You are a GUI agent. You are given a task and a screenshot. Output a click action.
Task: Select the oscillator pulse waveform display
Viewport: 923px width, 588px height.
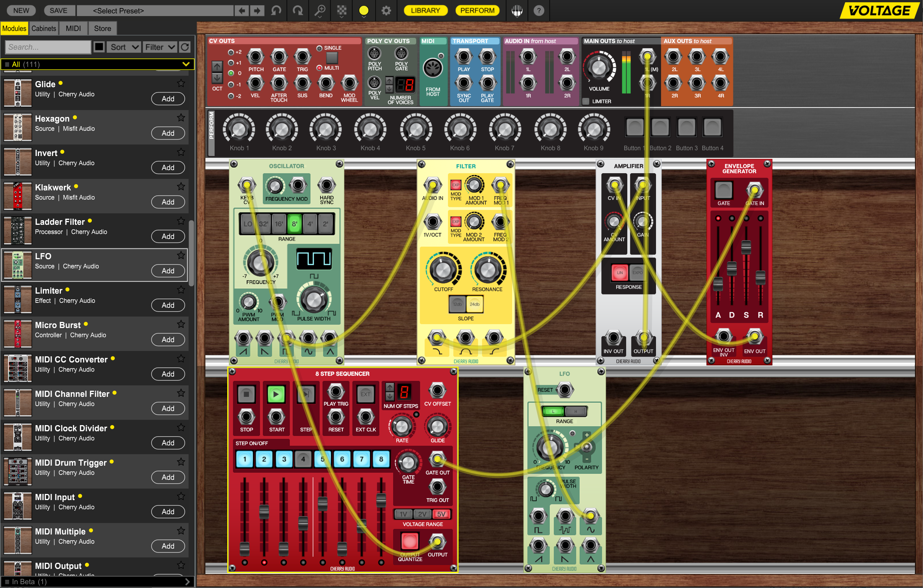click(x=314, y=259)
